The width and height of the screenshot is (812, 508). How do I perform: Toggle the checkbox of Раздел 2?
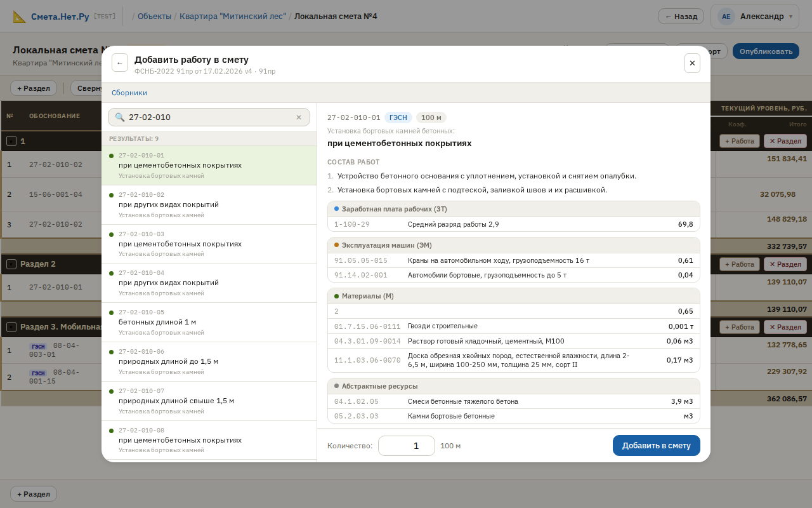(x=11, y=264)
